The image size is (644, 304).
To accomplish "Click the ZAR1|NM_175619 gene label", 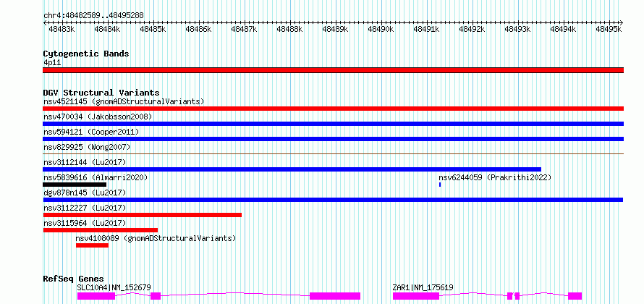I will 423,287.
